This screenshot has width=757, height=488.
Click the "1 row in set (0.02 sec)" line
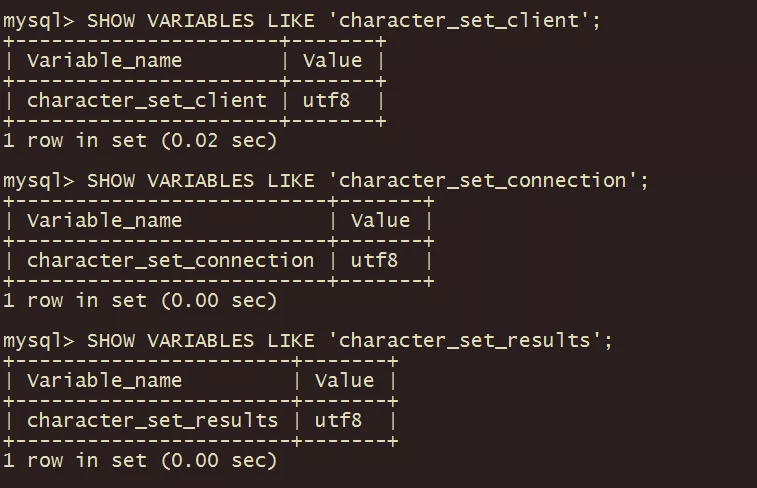140,140
